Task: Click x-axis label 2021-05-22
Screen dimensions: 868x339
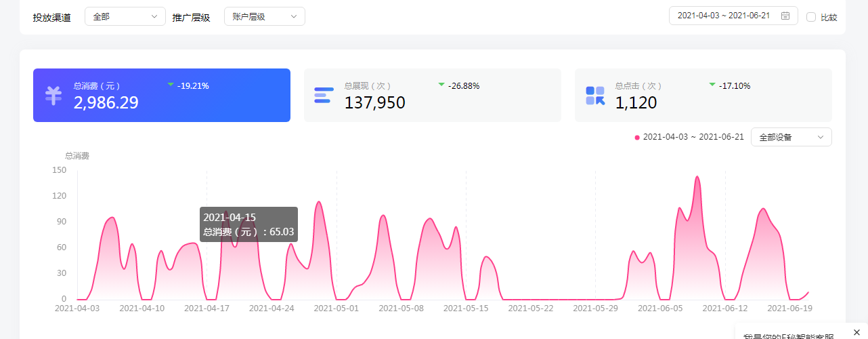Action: click(x=531, y=308)
